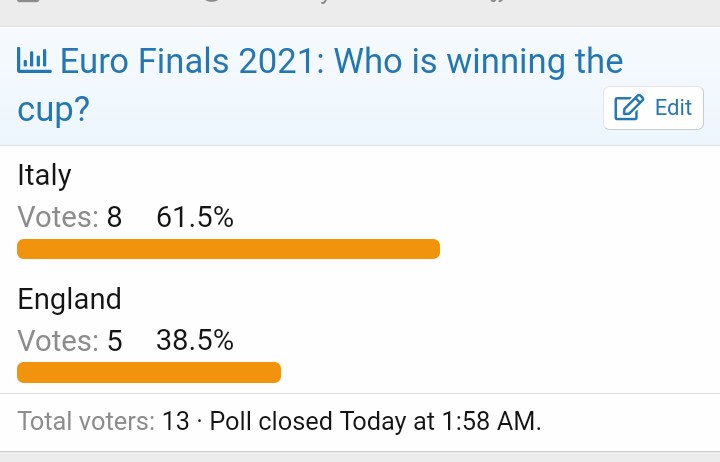Click Italy's orange result bar
The height and width of the screenshot is (462, 720).
coord(228,249)
